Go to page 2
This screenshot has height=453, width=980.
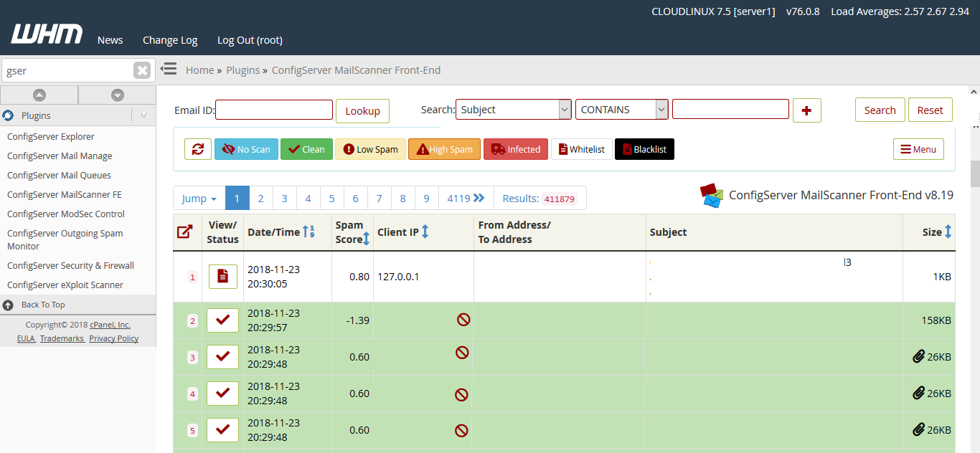(261, 199)
